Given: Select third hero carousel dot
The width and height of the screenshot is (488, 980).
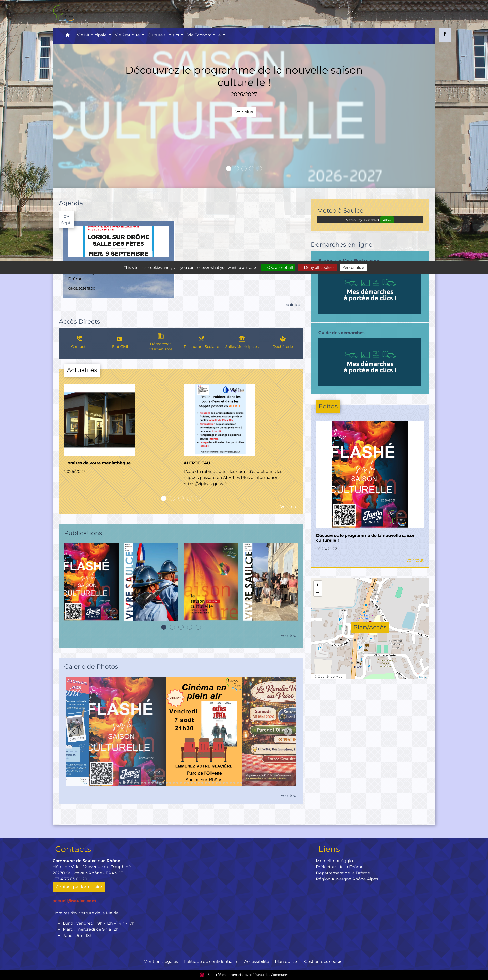Looking at the screenshot, I should (x=244, y=168).
